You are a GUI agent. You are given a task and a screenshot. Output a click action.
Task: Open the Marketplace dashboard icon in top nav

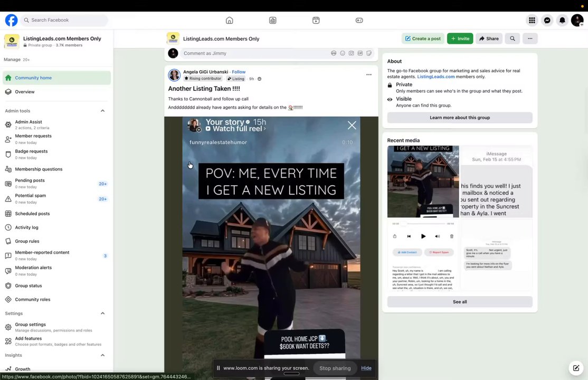273,20
